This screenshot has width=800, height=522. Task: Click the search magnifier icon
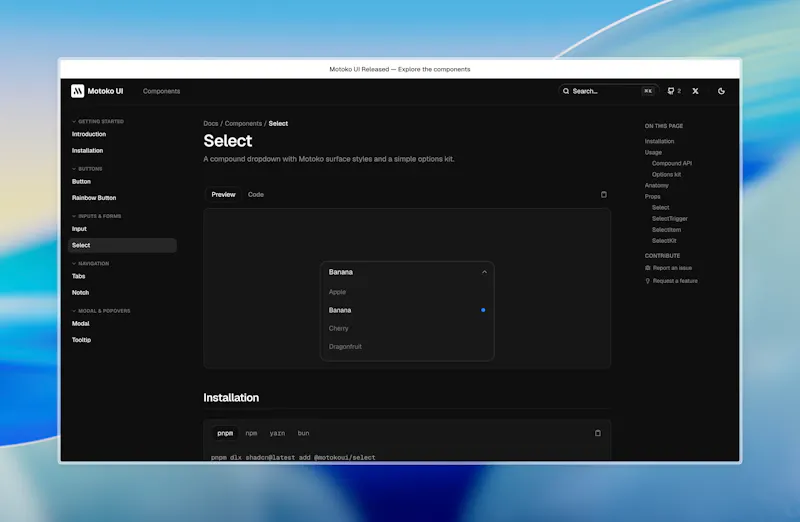(x=566, y=91)
